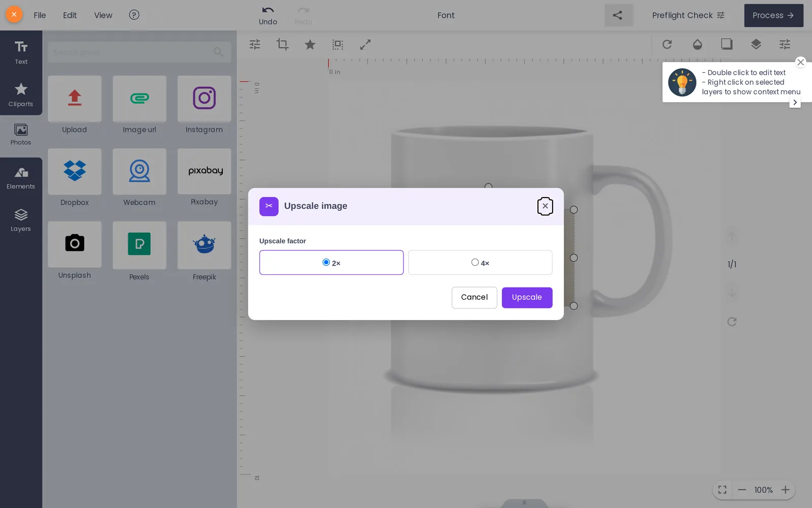
Task: Click the Process button
Action: click(773, 15)
